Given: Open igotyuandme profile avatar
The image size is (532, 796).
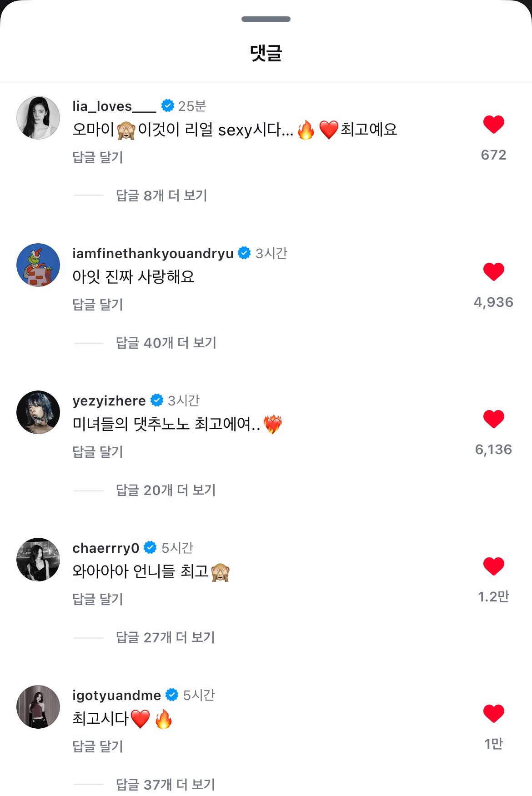Looking at the screenshot, I should point(38,707).
